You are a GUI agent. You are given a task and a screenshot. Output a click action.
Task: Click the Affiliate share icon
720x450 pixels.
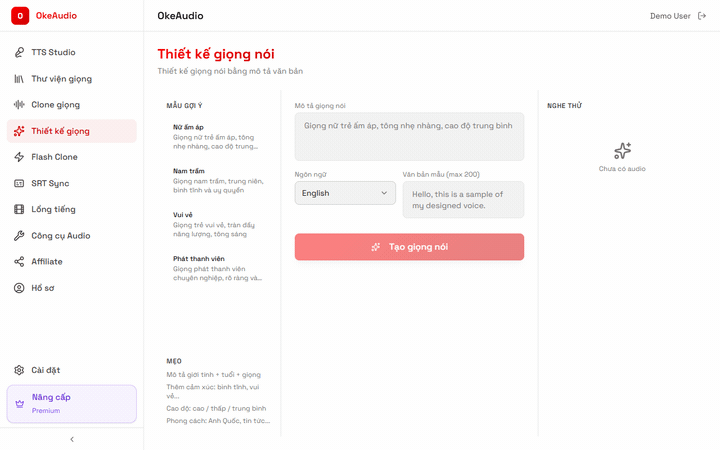click(x=19, y=262)
